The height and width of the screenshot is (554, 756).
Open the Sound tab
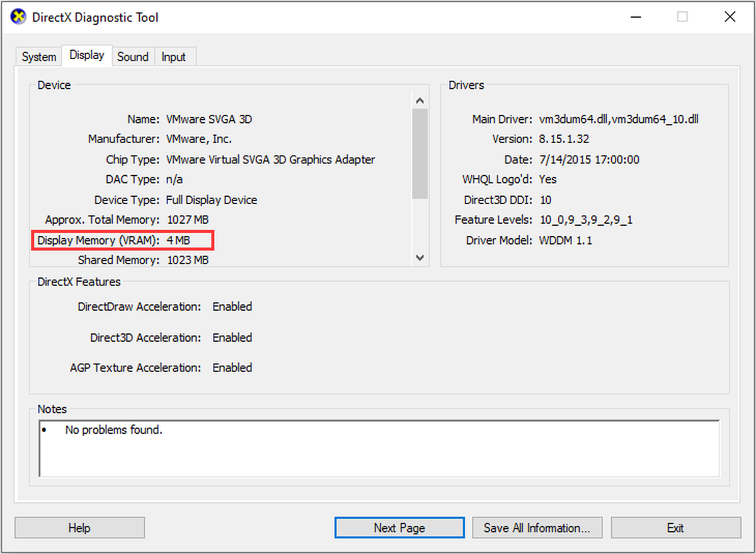pos(133,57)
